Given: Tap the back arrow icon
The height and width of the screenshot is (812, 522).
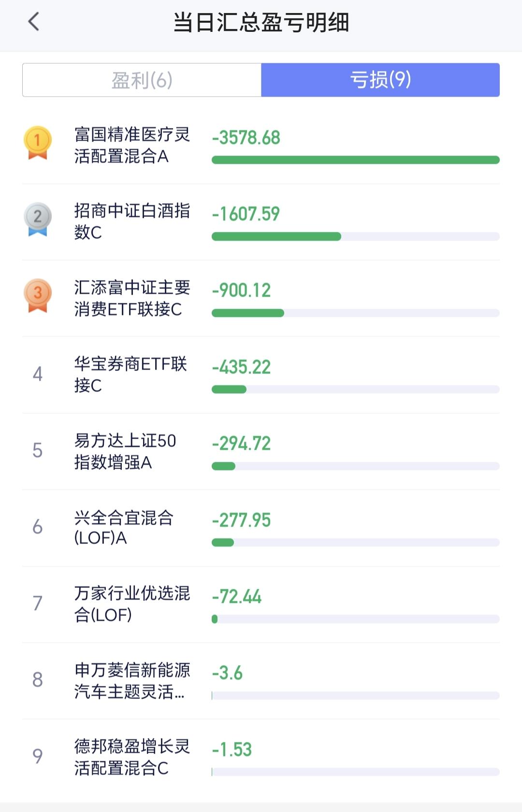Looking at the screenshot, I should point(34,22).
